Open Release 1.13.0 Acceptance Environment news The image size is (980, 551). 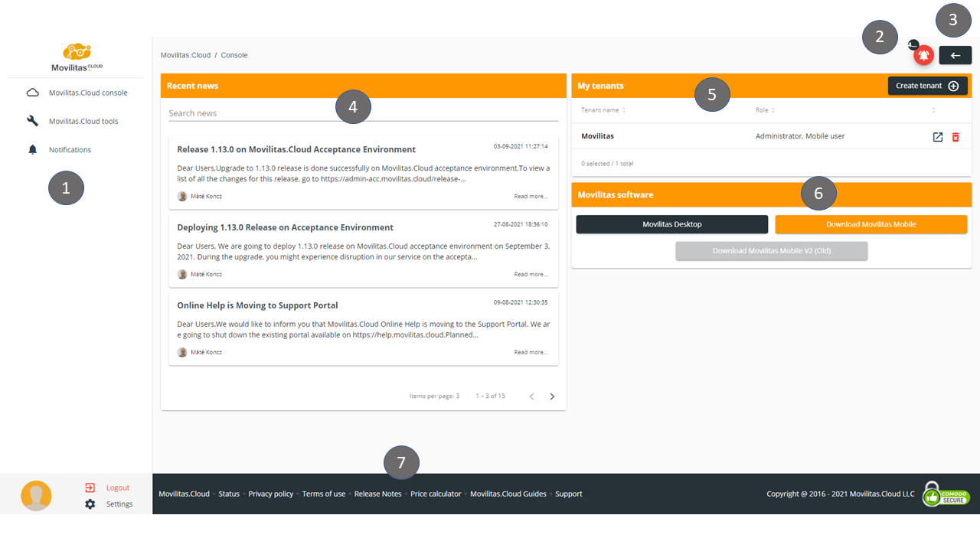(296, 149)
